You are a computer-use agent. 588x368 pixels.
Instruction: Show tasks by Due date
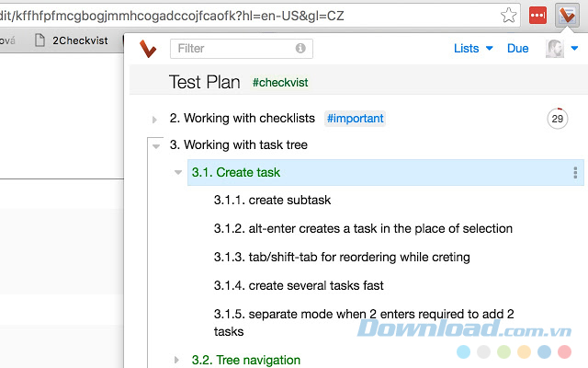click(517, 48)
